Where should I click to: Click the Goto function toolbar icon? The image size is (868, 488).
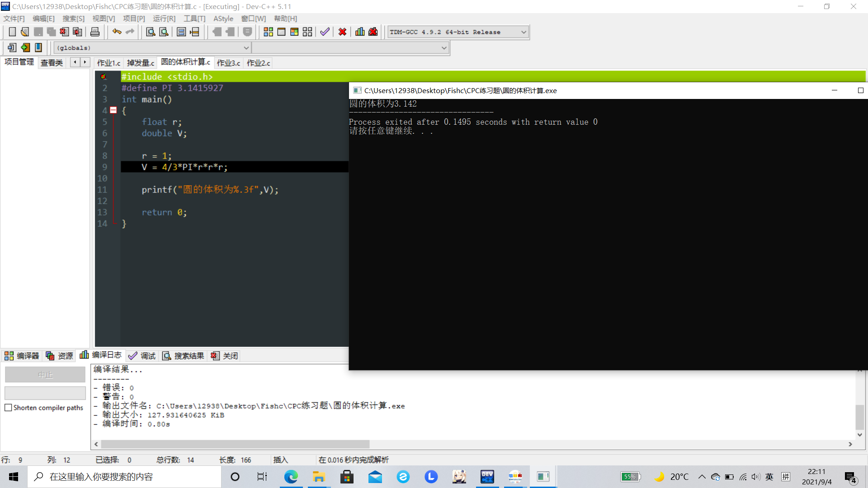pyautogui.click(x=181, y=32)
